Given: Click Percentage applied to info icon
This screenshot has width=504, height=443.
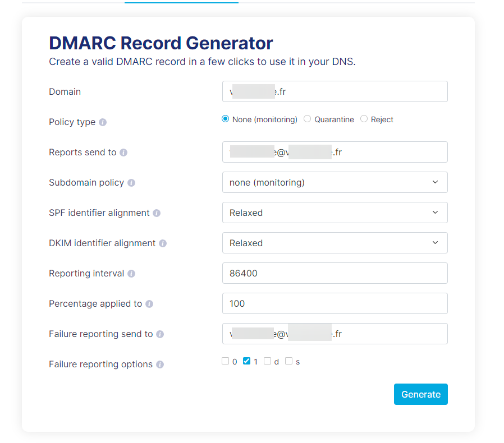Looking at the screenshot, I should pos(149,304).
